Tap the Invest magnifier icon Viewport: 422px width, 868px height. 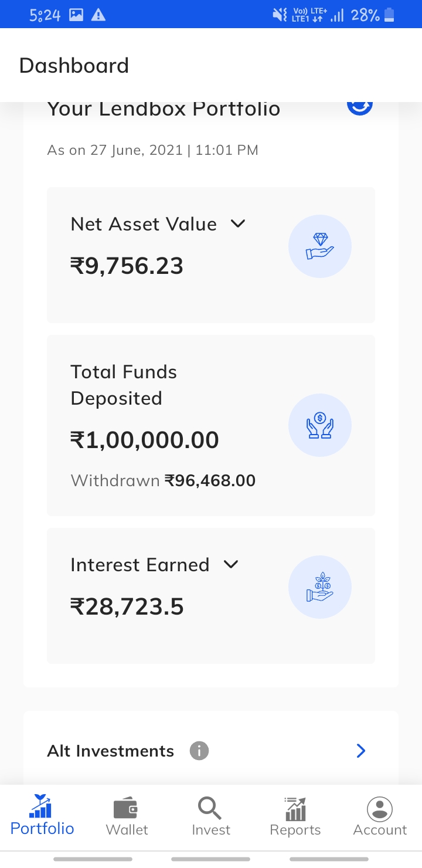(x=210, y=808)
